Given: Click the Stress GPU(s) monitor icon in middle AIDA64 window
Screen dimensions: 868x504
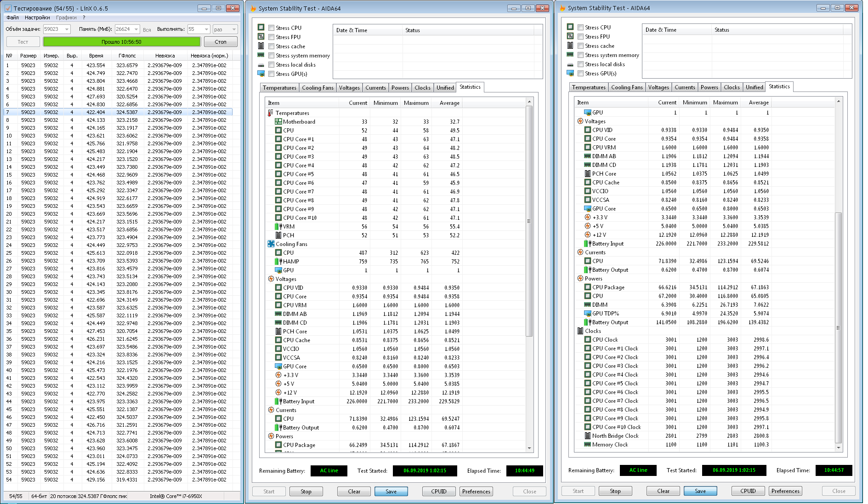Looking at the screenshot, I should coord(261,74).
